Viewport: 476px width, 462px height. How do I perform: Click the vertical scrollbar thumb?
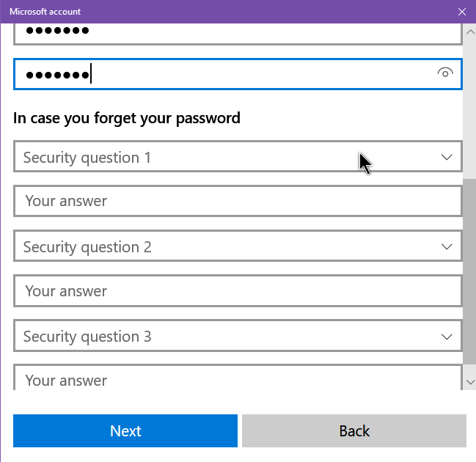click(x=470, y=271)
